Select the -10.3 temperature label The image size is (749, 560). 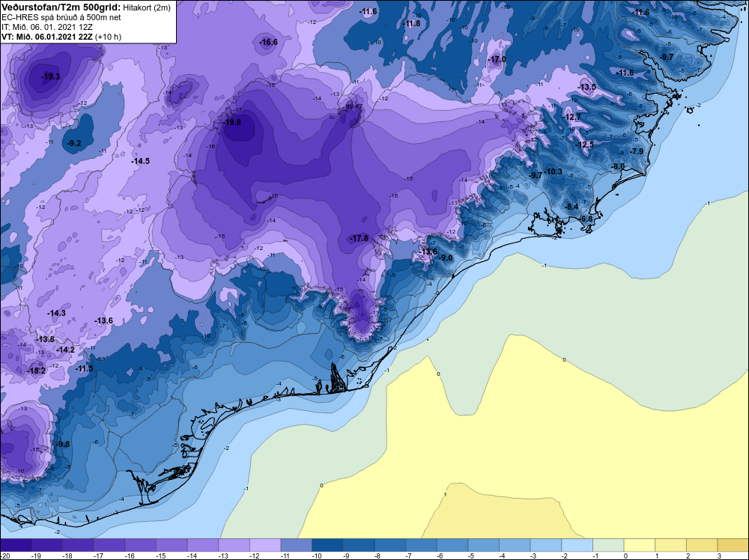[x=554, y=172]
